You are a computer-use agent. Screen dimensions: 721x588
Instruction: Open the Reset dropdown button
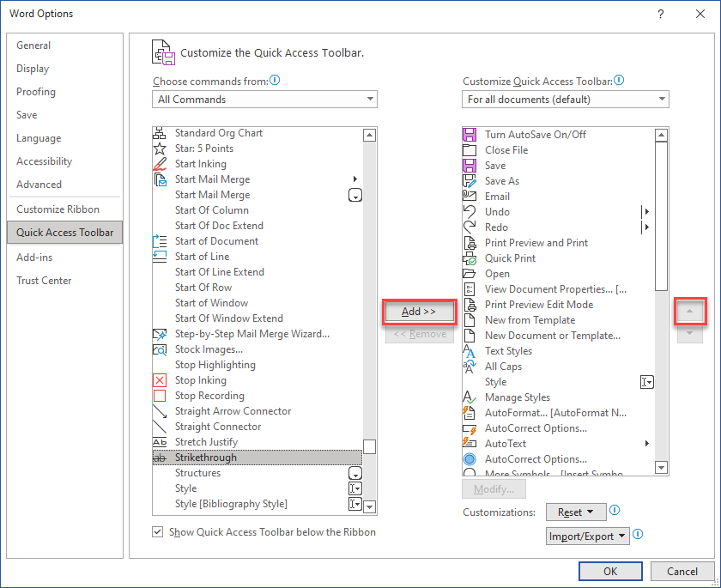coord(576,512)
